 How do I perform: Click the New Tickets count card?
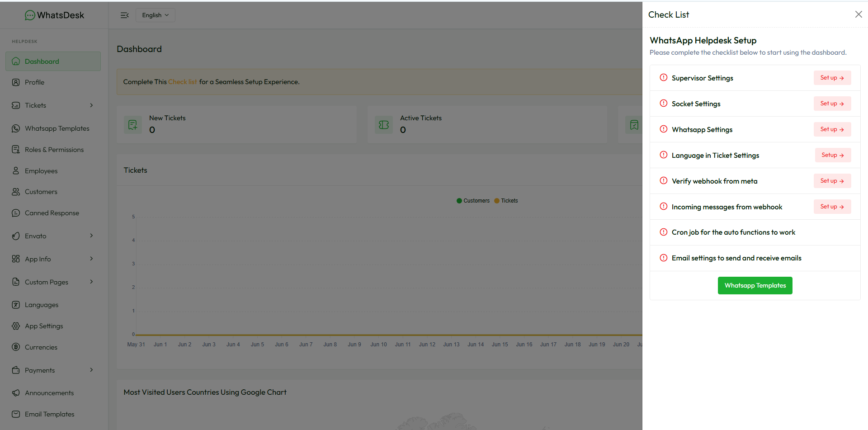[x=236, y=125]
